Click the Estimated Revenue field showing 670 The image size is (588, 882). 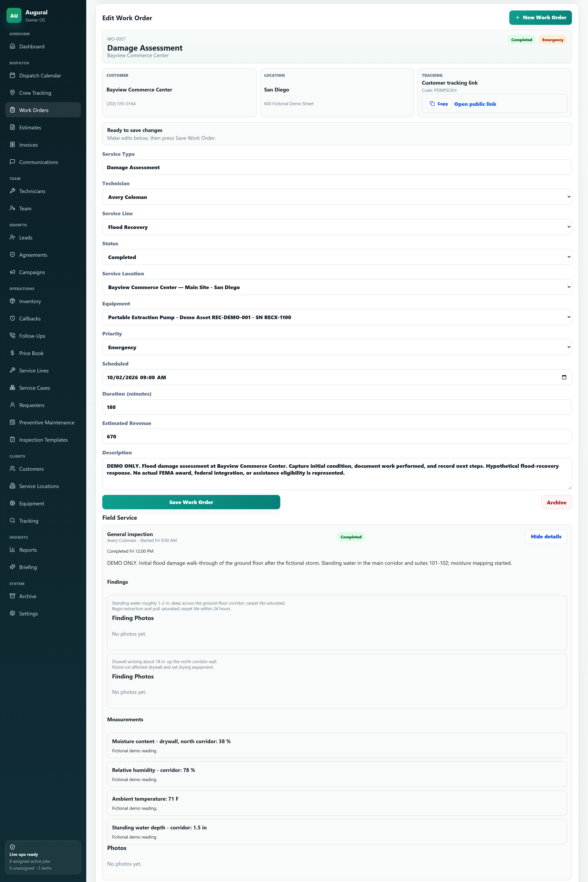pyautogui.click(x=337, y=436)
